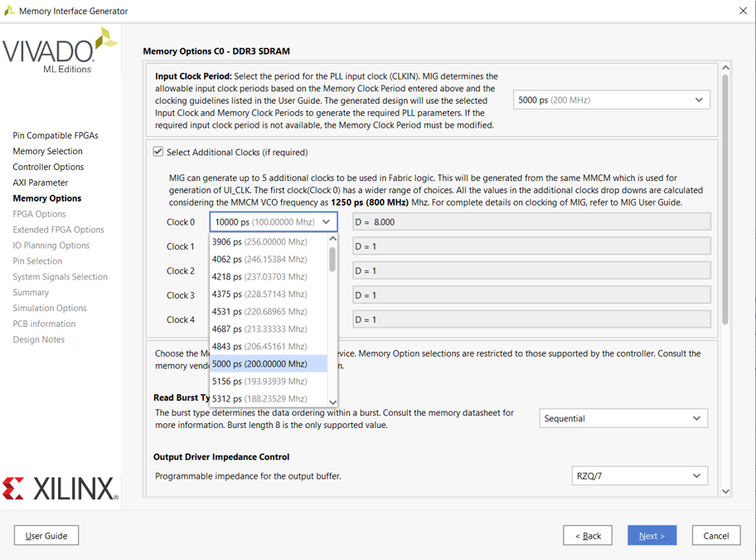Go to Controller Options page
Viewport: 756px width, 560px height.
pyautogui.click(x=48, y=167)
